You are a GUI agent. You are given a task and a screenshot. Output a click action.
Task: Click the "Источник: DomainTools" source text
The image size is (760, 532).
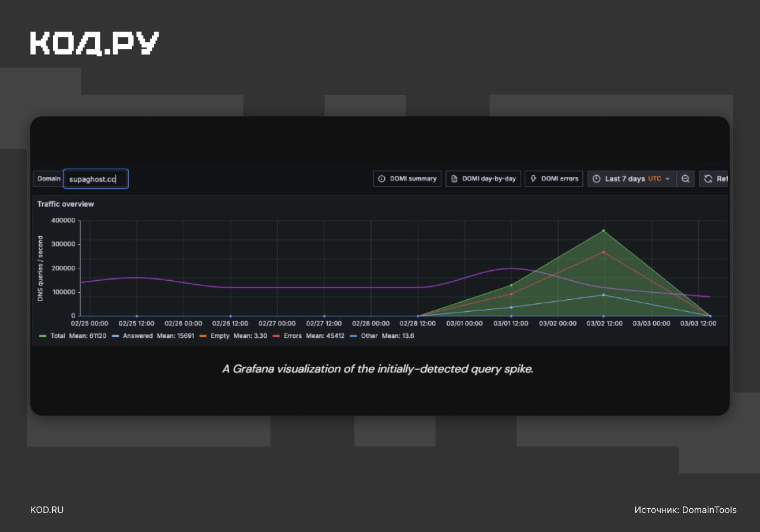coord(685,510)
